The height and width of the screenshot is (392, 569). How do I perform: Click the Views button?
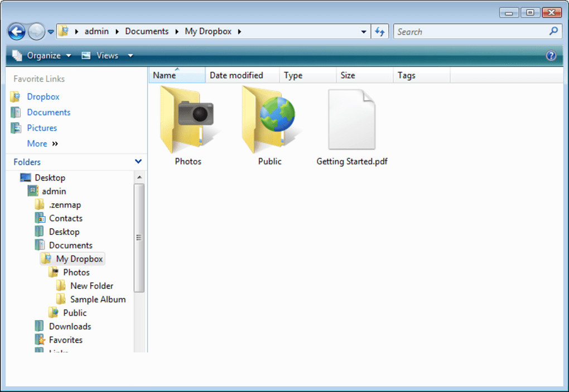(x=100, y=55)
